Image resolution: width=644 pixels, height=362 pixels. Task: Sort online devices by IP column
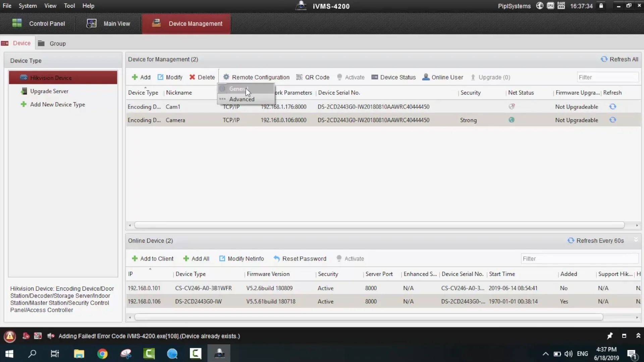pos(130,274)
